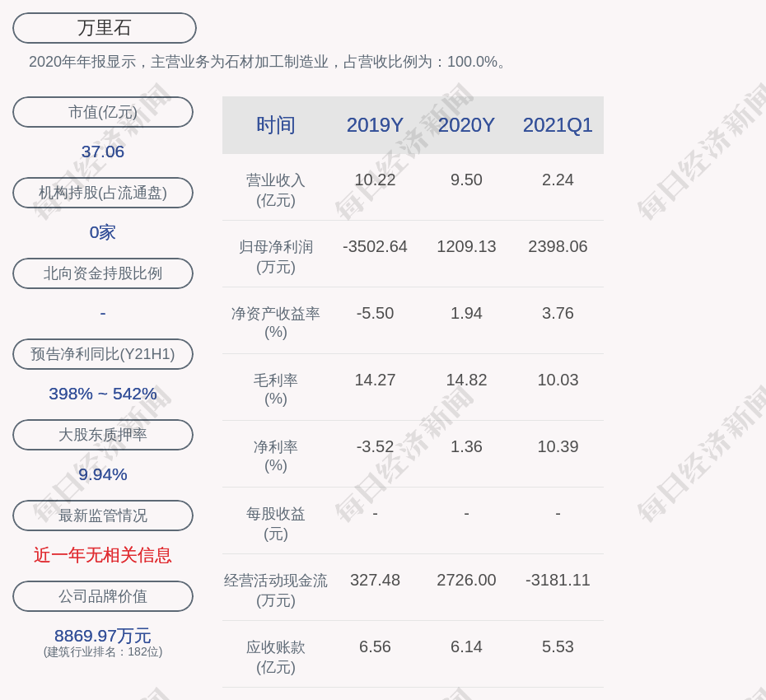The height and width of the screenshot is (700, 766).
Task: Select the 0家 institutional holding value
Action: [103, 232]
